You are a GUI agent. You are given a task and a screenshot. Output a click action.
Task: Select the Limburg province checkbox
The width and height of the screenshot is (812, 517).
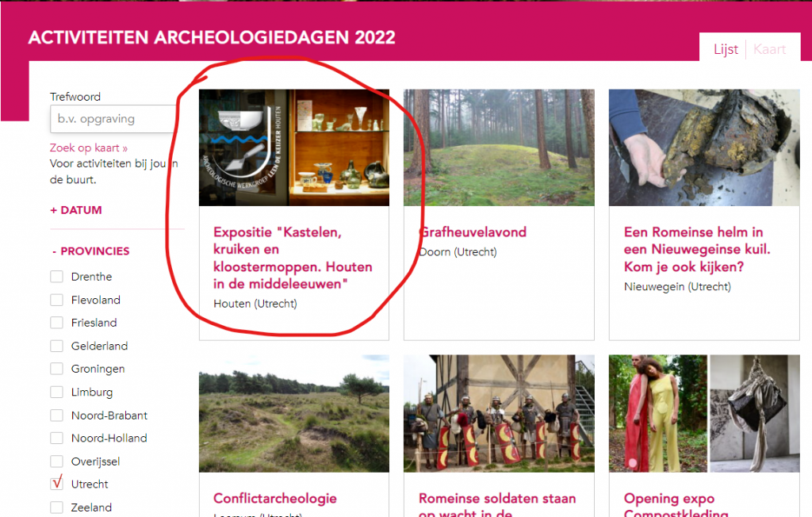click(56, 393)
